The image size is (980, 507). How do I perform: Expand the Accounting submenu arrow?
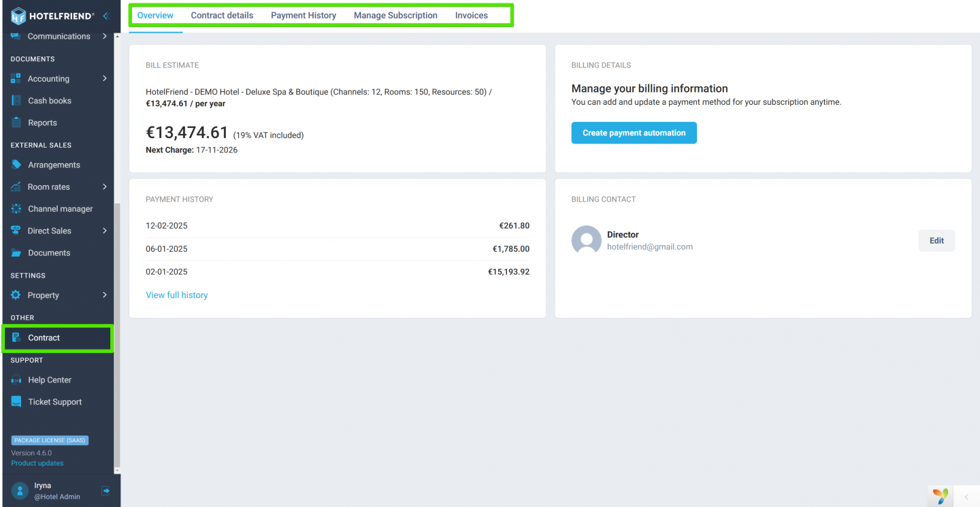click(105, 79)
